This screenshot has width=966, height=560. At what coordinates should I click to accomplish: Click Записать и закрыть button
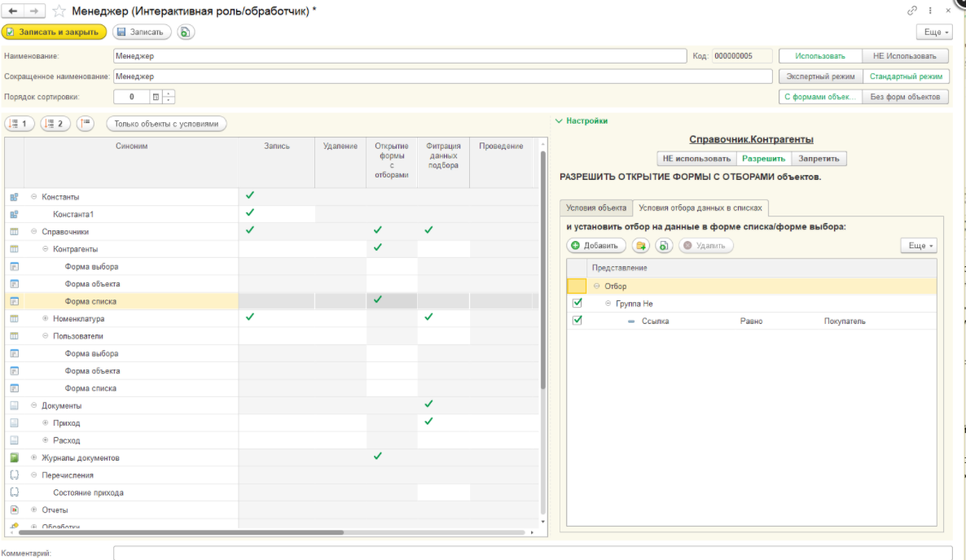55,32
